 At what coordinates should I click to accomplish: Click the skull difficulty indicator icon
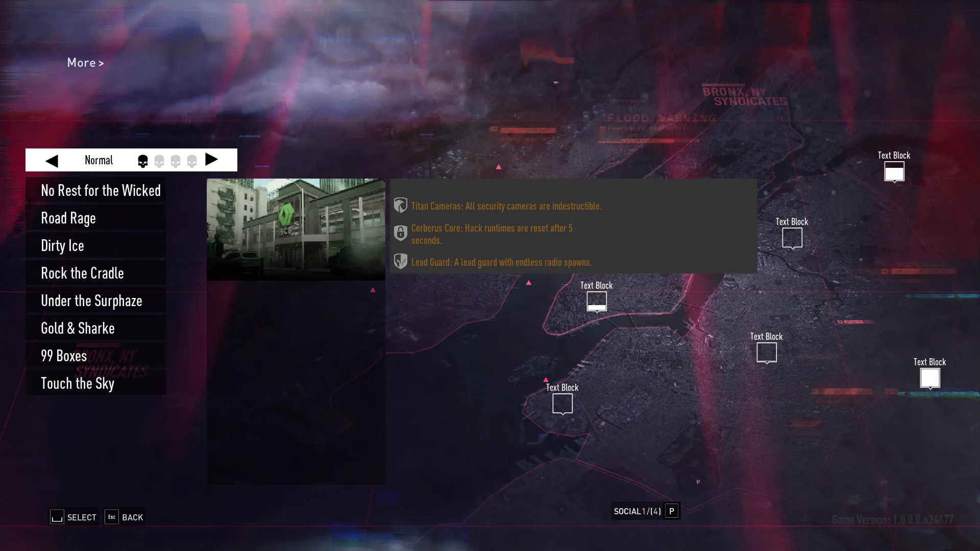tap(142, 161)
